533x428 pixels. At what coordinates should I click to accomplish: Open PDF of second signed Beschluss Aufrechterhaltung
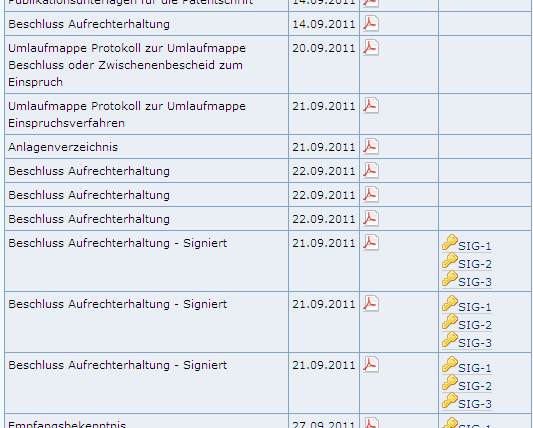tap(371, 304)
